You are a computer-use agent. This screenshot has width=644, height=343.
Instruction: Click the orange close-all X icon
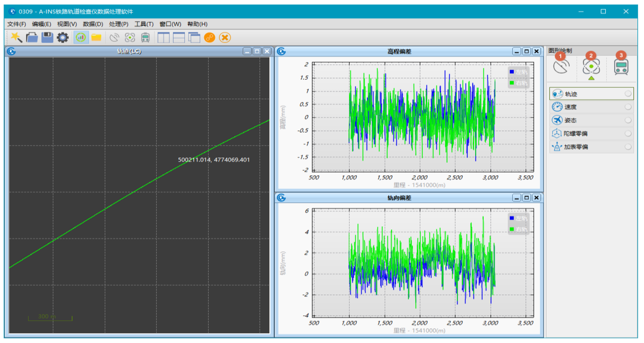pyautogui.click(x=225, y=37)
